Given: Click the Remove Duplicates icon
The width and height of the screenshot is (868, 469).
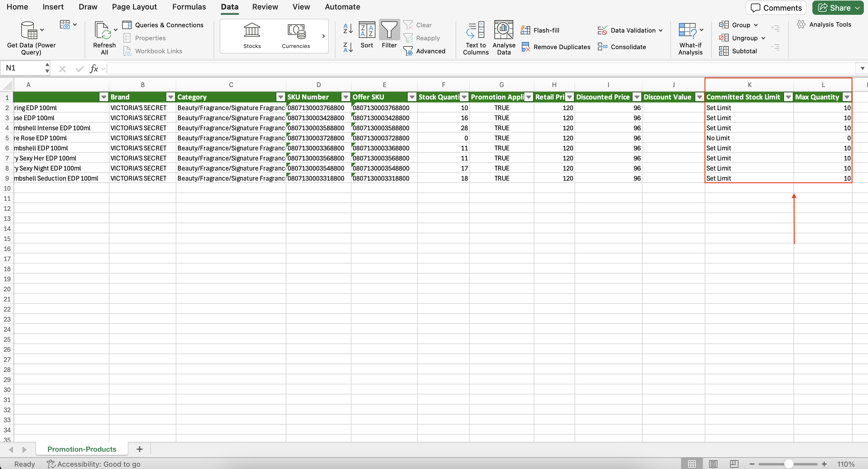Looking at the screenshot, I should 526,47.
